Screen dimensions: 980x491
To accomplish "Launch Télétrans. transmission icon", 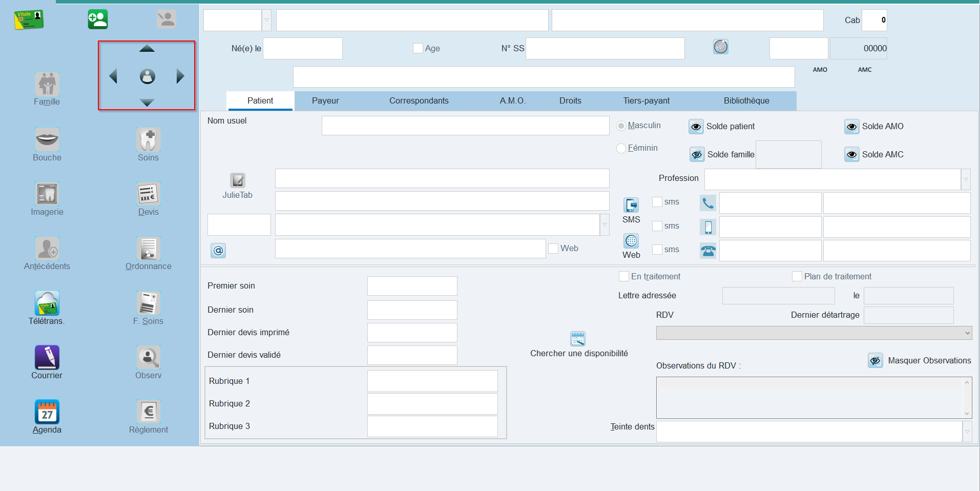I will coord(47,303).
